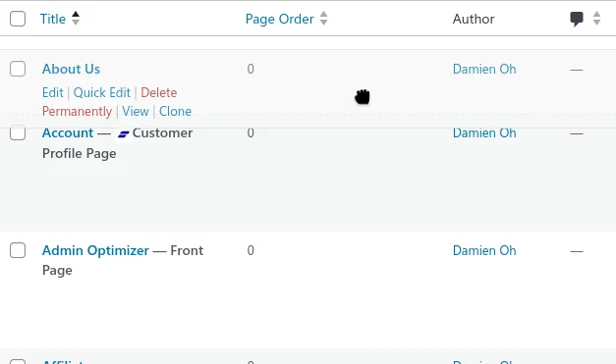Viewport: 616px width, 364px height.
Task: Click the Front Page label after Admin Optimizer
Action: point(123,260)
